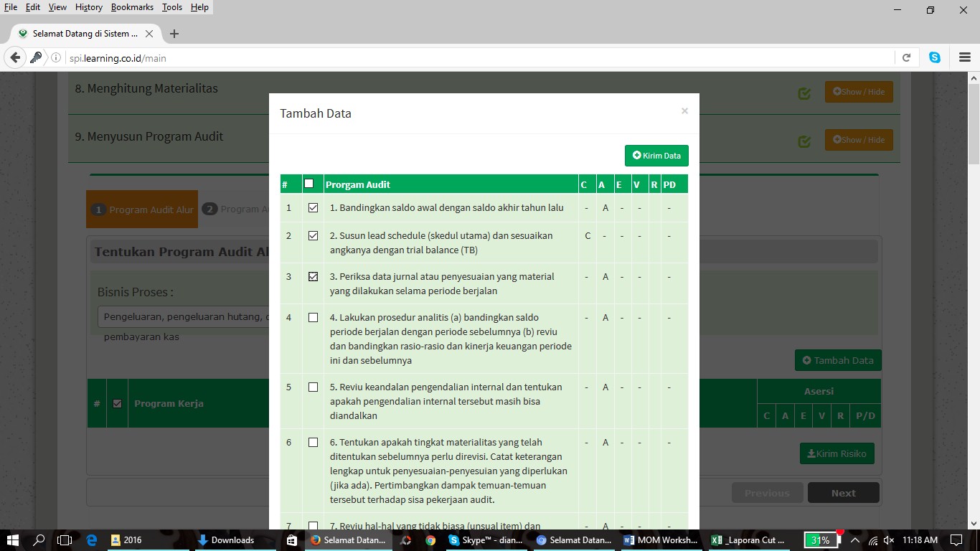Select the Program Audit Alur step tab
Viewport: 980px width, 551px height.
142,209
